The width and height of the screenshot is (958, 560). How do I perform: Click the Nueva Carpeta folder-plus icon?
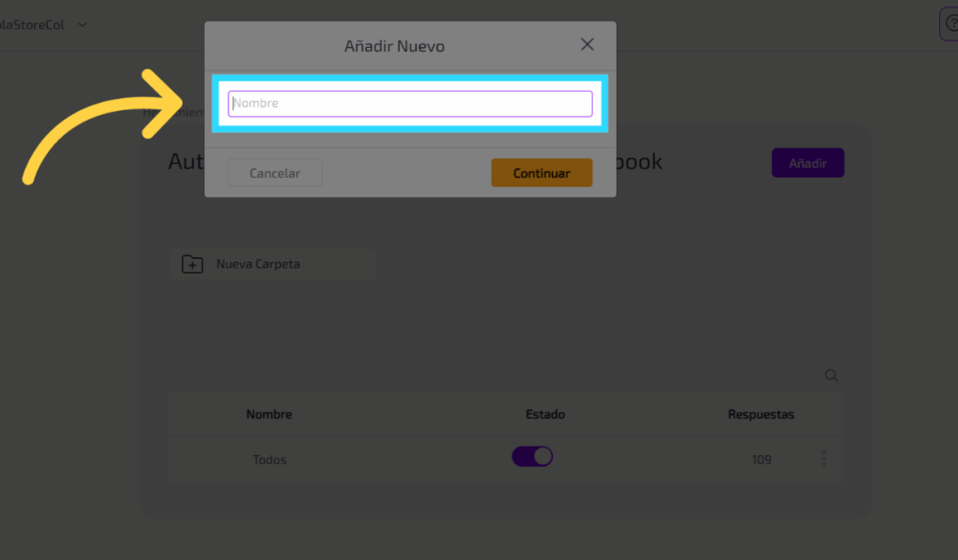tap(192, 265)
